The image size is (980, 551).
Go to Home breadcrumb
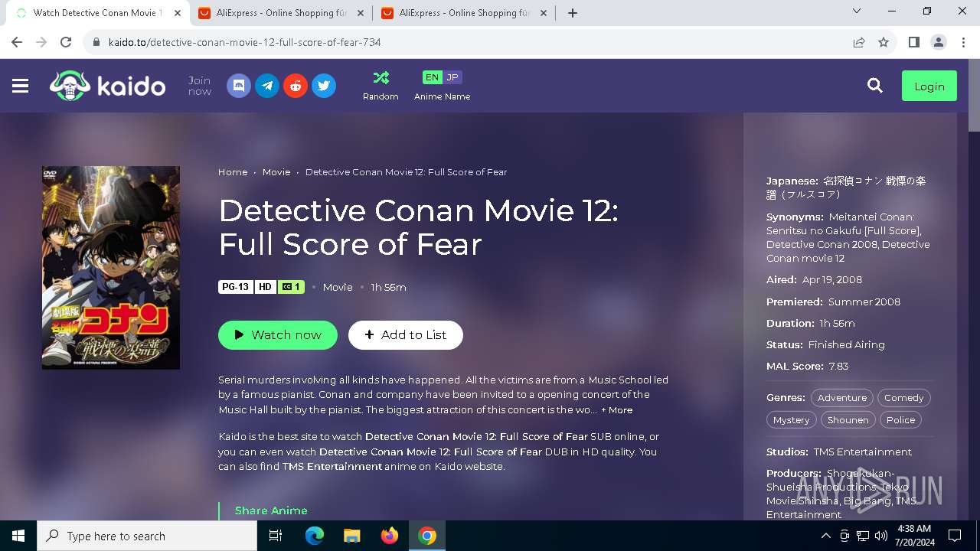pyautogui.click(x=233, y=172)
